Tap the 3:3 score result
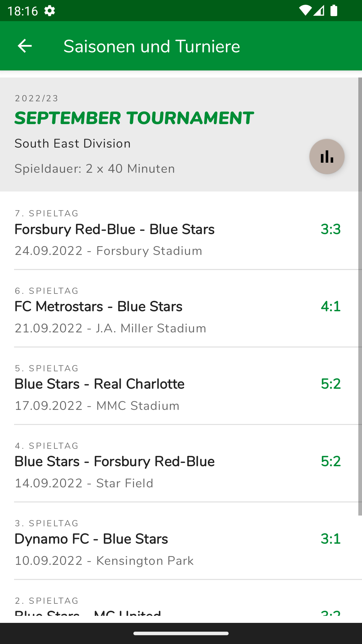This screenshot has height=644, width=362. pyautogui.click(x=330, y=229)
